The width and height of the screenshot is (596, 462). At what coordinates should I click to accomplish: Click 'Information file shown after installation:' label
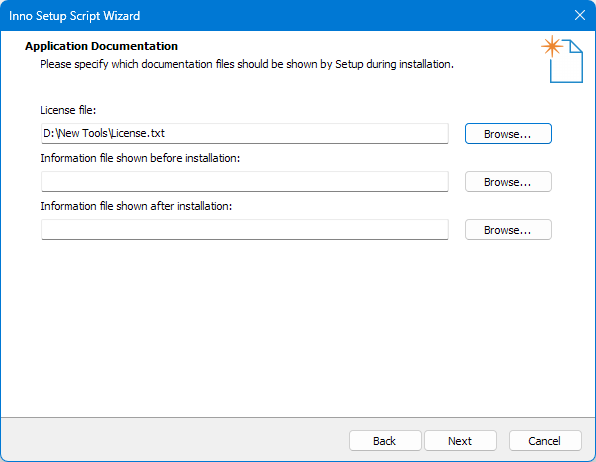(x=136, y=206)
